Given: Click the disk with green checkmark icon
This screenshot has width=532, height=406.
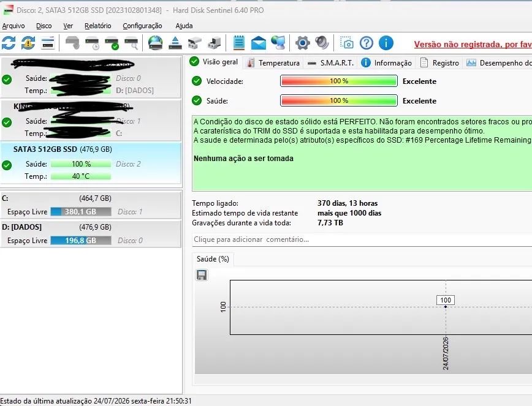Looking at the screenshot, I should 112,43.
